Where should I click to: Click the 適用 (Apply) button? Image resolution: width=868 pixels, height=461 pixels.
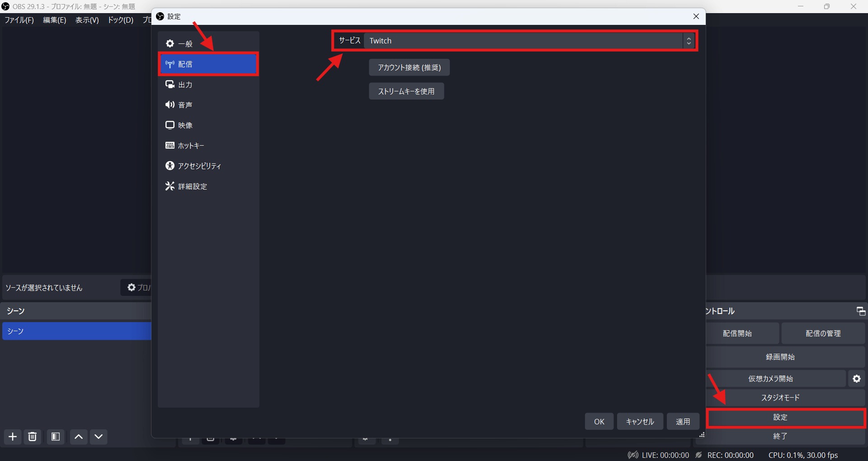click(683, 422)
